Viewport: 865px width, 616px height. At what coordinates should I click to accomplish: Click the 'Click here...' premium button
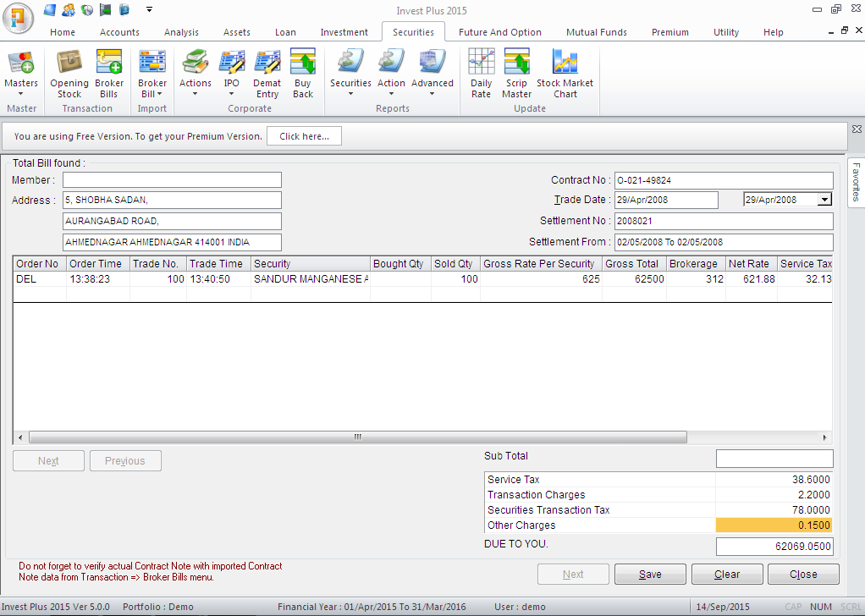coord(304,136)
